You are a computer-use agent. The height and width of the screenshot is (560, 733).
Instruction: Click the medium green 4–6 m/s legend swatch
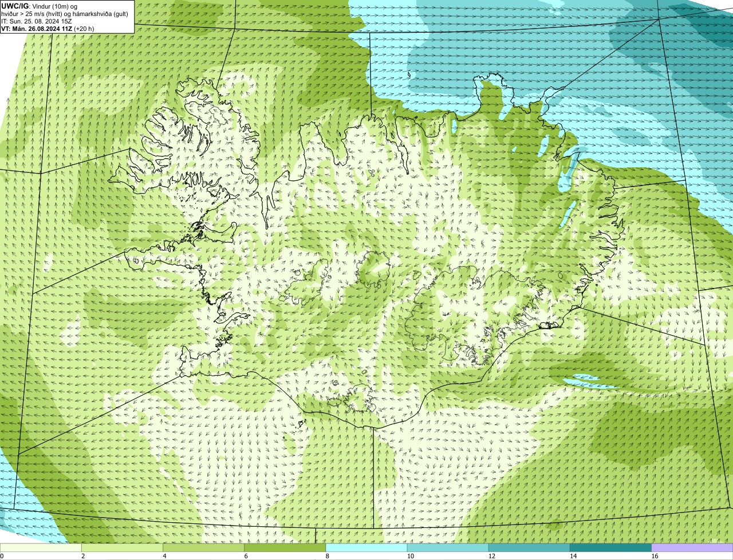point(204,547)
